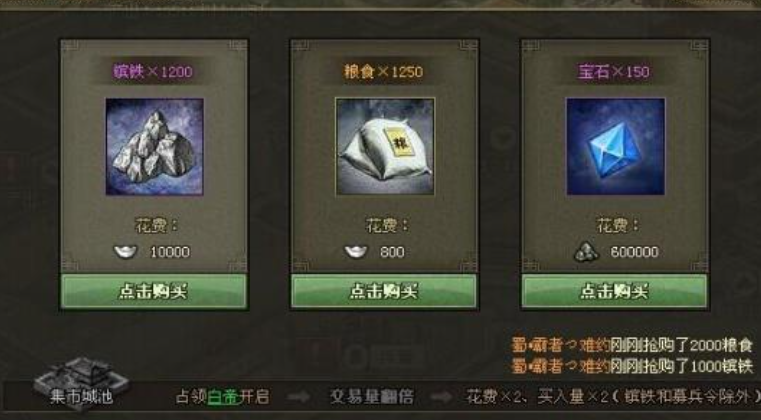Click the 集市城池 label

coord(81,397)
